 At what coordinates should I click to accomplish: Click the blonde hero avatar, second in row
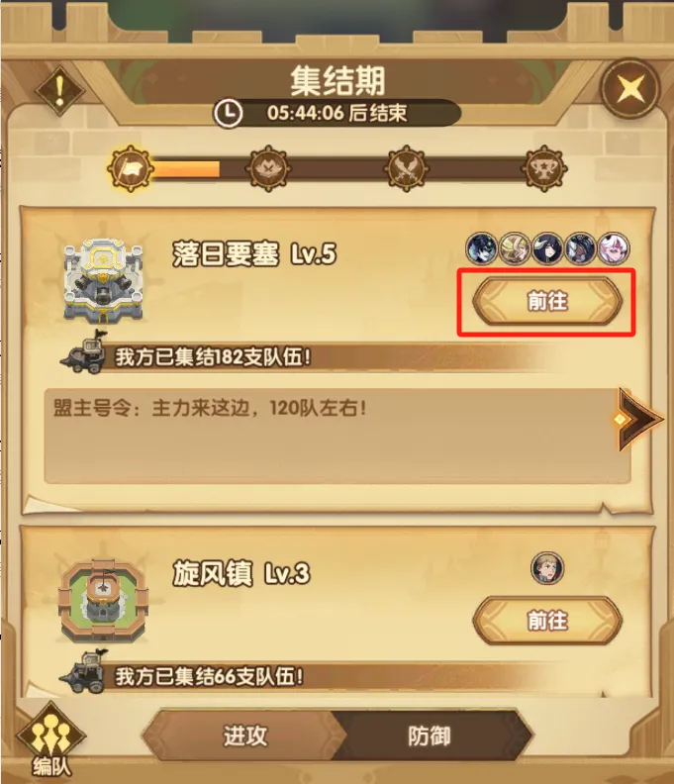point(515,248)
